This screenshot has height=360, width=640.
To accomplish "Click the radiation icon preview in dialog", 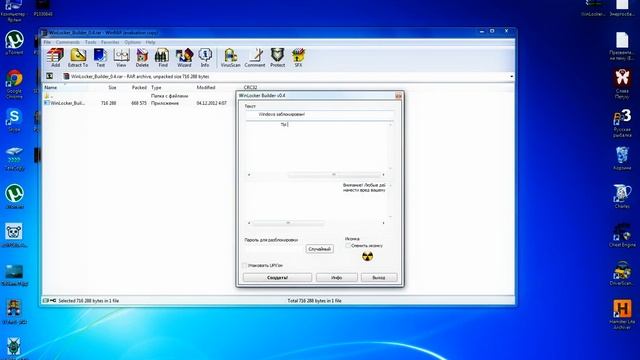I will (367, 256).
